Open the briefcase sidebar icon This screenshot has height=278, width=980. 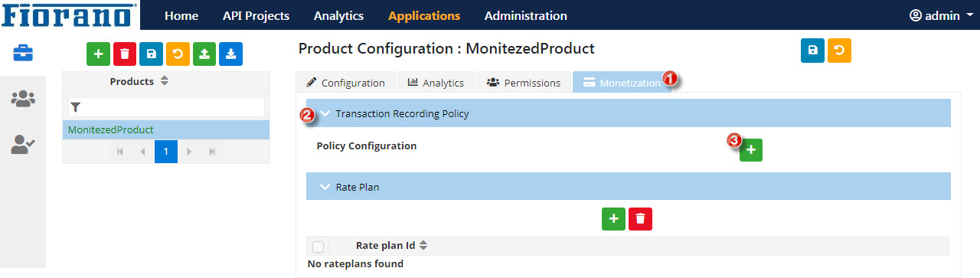(23, 53)
